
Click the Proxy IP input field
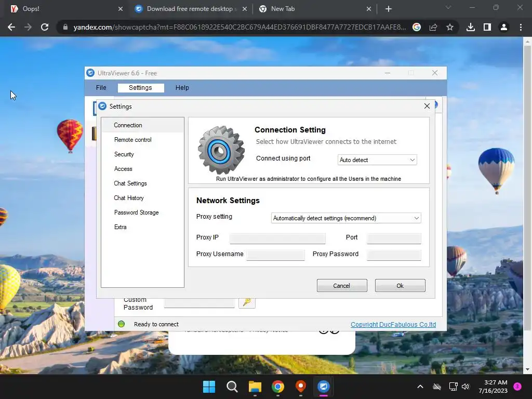277,238
